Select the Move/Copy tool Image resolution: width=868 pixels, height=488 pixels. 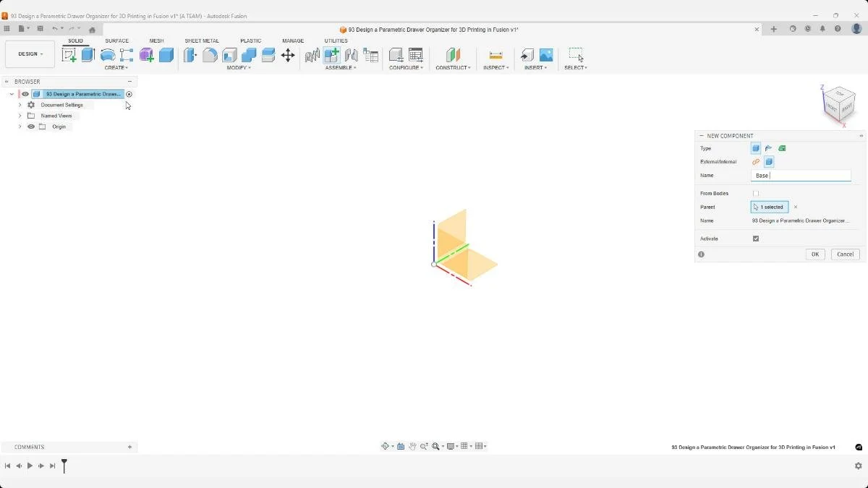tap(289, 55)
